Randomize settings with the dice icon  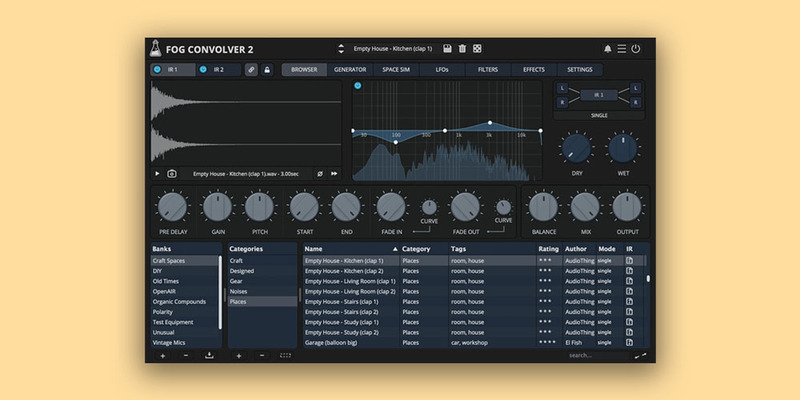pyautogui.click(x=477, y=48)
